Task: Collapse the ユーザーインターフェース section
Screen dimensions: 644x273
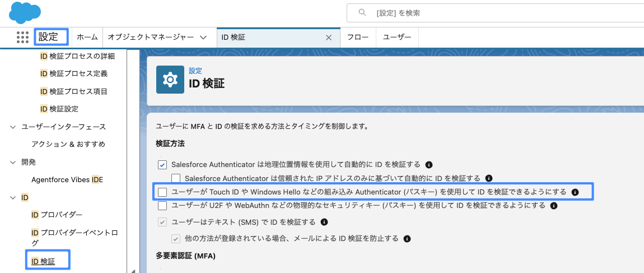Action: point(12,127)
